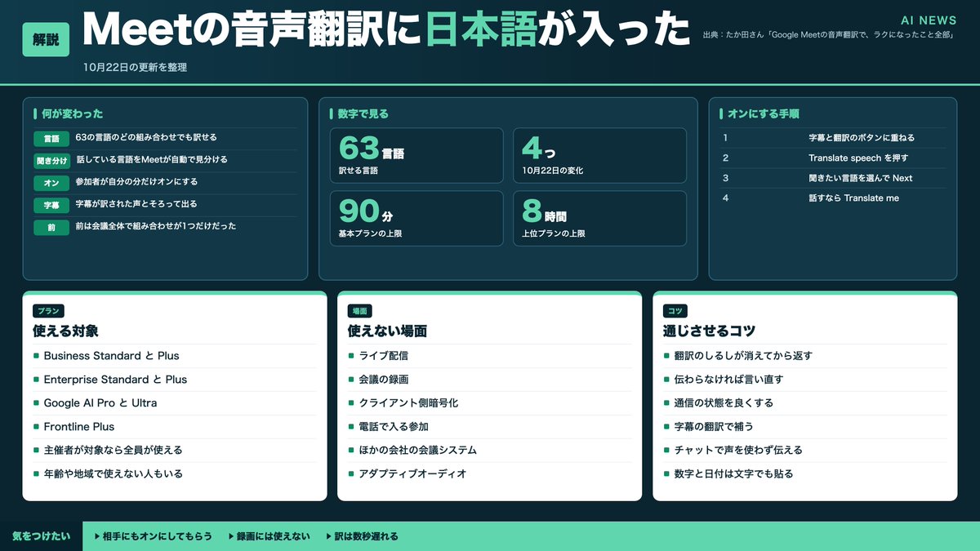Click the item クライアント側暗号化
Viewport: 980px width, 551px height.
pos(408,403)
